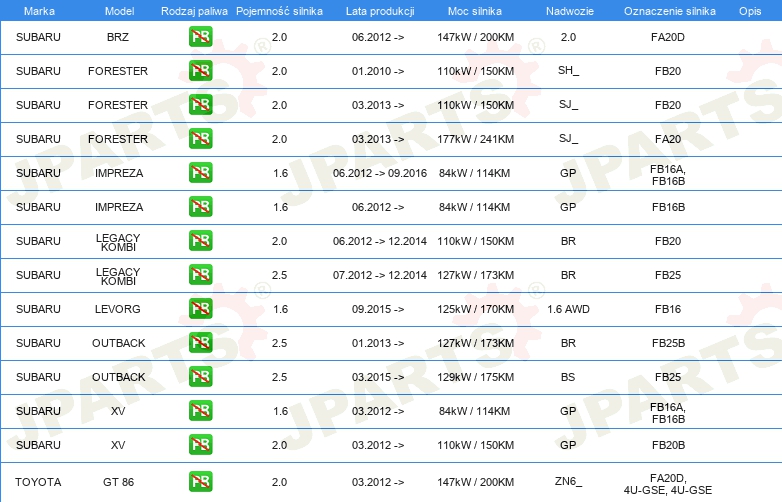Viewport: 782px width, 502px height.
Task: Click the FA20D engine code cell in the BRZ row
Action: click(668, 37)
